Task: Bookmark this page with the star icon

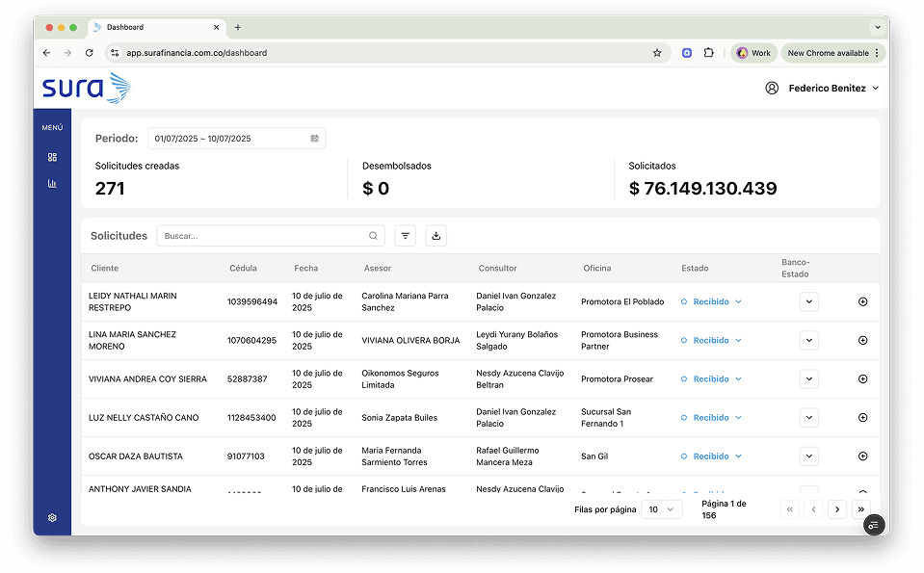Action: tap(657, 53)
